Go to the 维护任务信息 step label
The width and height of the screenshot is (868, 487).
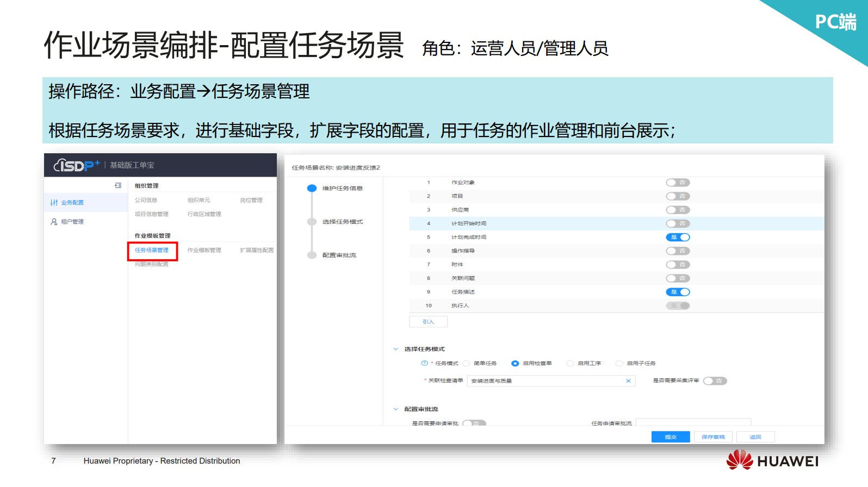click(x=343, y=189)
